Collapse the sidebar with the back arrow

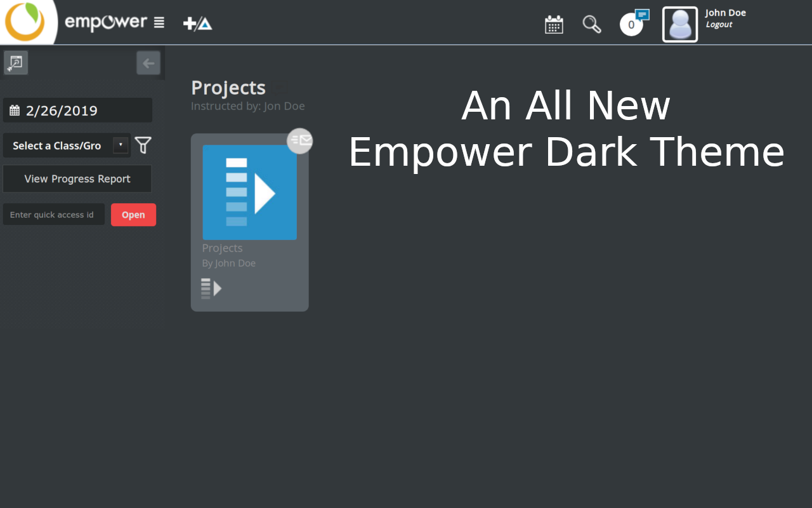[x=148, y=63]
